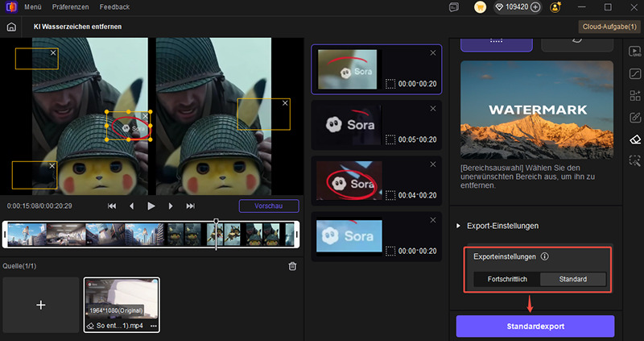The width and height of the screenshot is (644, 341).
Task: Remove watermark region 00:04-00:20 card
Action: 433,164
